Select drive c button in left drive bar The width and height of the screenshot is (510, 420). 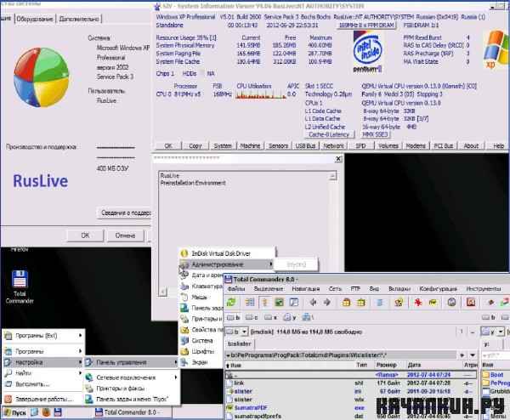(252, 317)
